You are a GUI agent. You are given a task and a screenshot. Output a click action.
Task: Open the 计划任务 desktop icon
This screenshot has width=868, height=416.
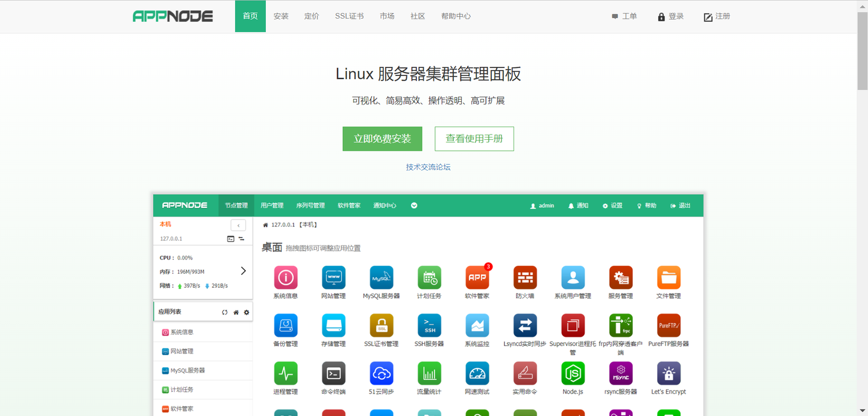(x=429, y=278)
